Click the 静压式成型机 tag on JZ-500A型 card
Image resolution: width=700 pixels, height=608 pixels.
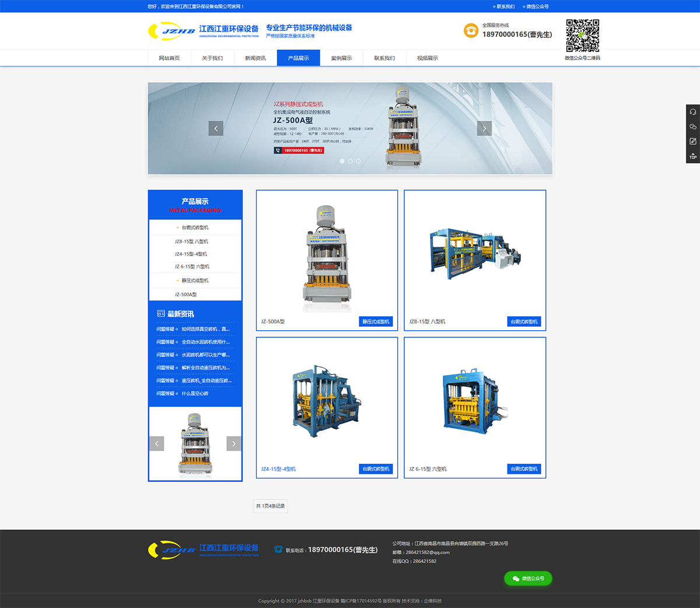tap(376, 322)
